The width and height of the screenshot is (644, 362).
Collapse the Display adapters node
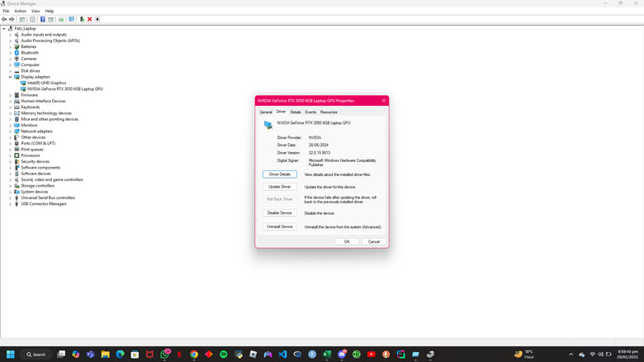[x=10, y=77]
